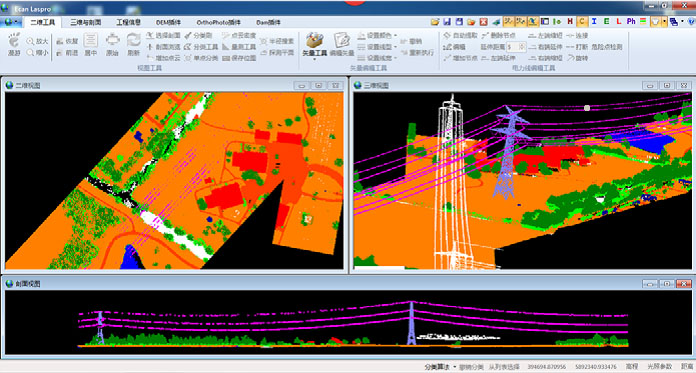Image resolution: width=696 pixels, height=373 pixels.
Task: Click the blue I icon in quick toolbar
Action: pyautogui.click(x=594, y=21)
